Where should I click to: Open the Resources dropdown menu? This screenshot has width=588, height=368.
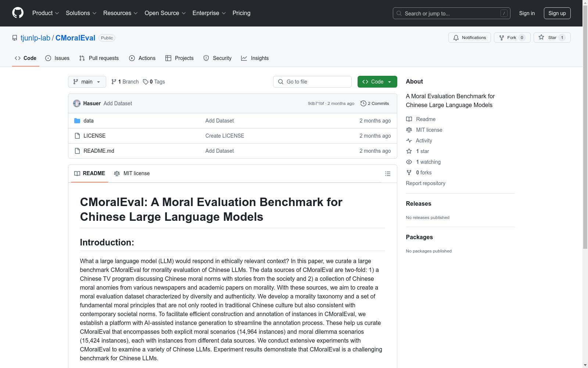coord(120,13)
